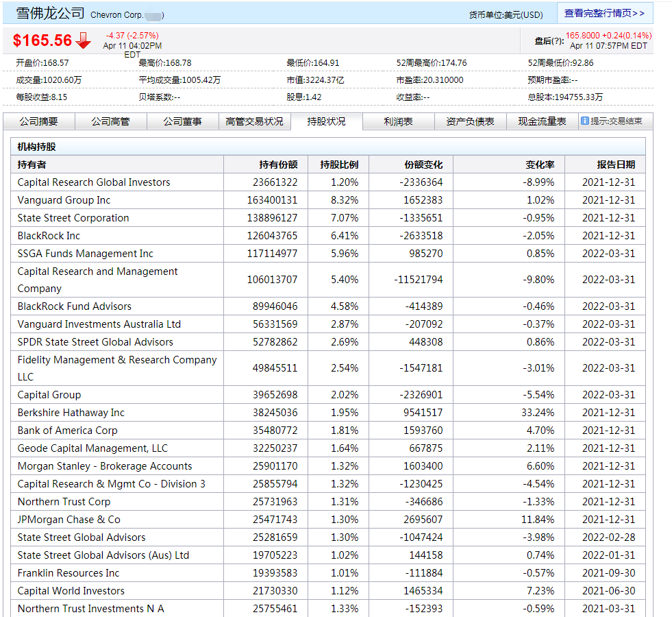
Task: Click the 货币单位:美元(USD) label
Action: point(506,15)
